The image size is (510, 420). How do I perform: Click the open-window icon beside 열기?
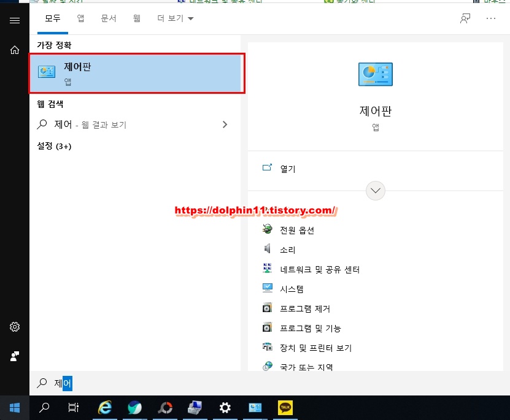click(x=267, y=167)
